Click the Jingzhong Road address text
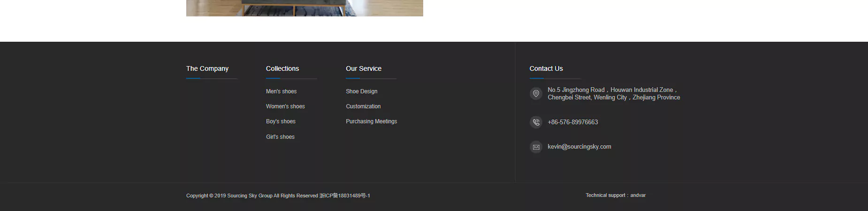The image size is (868, 211). (614, 94)
